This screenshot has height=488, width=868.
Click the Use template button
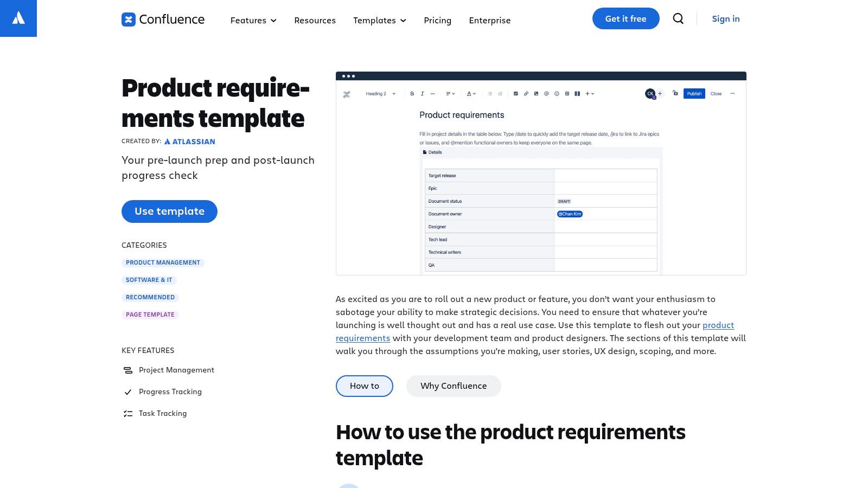[169, 211]
